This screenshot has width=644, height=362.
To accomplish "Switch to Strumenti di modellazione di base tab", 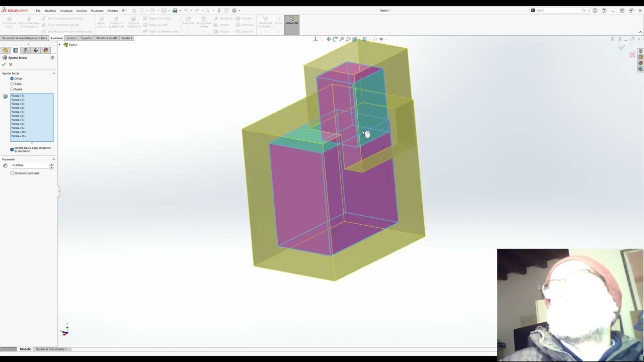I will click(x=24, y=38).
